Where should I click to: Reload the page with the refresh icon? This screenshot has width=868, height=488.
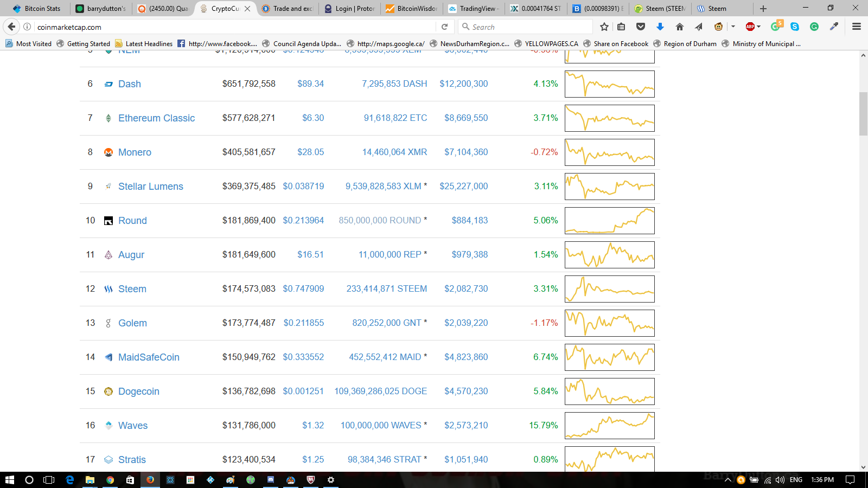pyautogui.click(x=444, y=27)
